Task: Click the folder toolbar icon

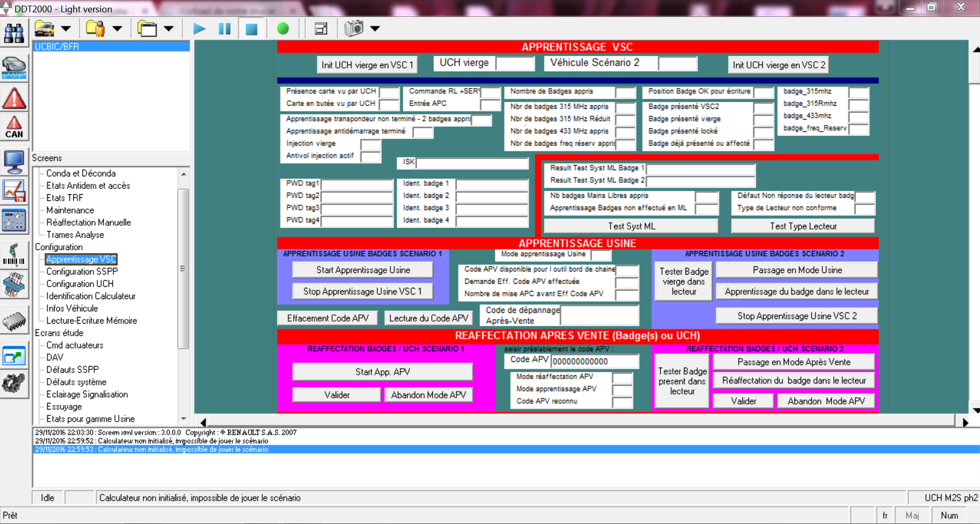Action: click(x=96, y=29)
